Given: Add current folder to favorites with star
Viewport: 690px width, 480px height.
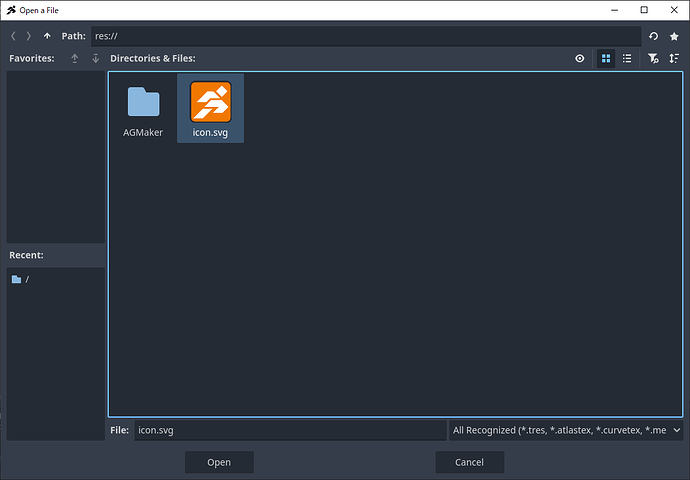Looking at the screenshot, I should tap(674, 36).
